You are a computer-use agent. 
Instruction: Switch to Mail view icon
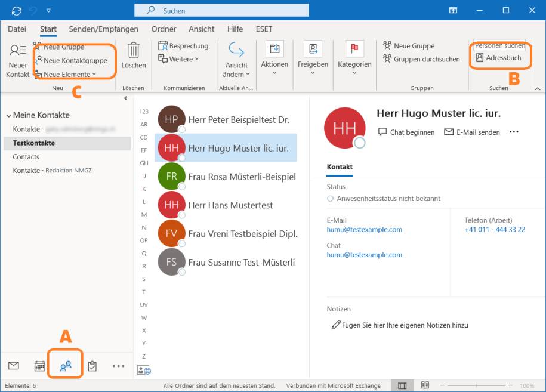pyautogui.click(x=14, y=366)
